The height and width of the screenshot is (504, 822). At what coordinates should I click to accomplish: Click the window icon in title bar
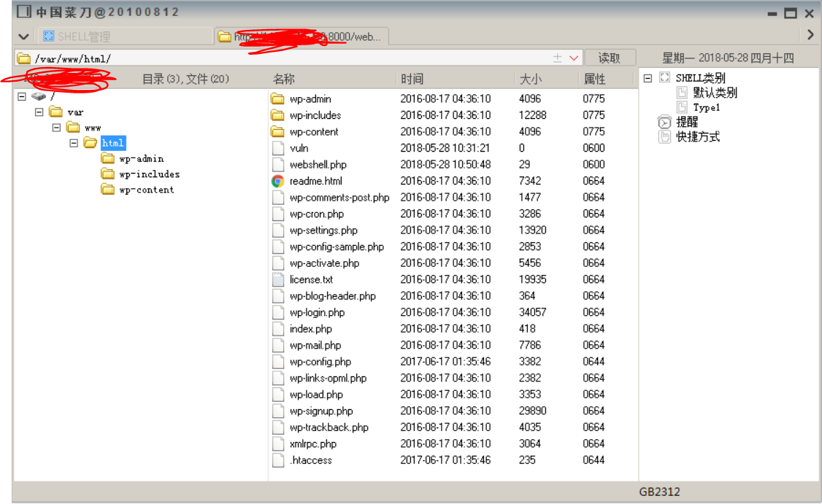tap(23, 12)
